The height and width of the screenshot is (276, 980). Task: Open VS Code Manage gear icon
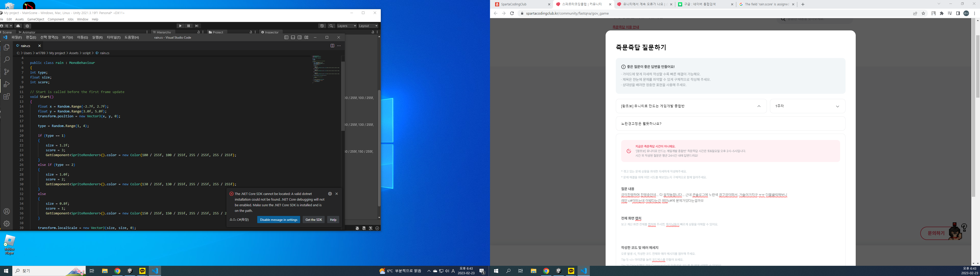6,223
